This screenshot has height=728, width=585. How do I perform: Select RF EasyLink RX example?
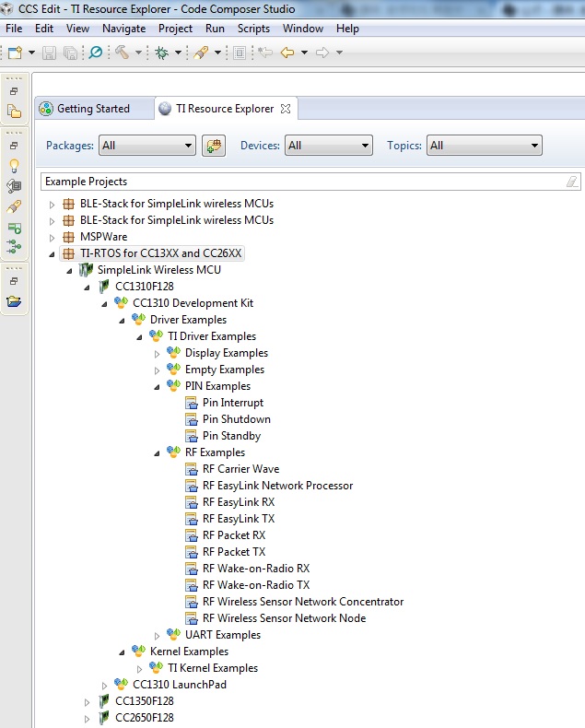point(239,502)
